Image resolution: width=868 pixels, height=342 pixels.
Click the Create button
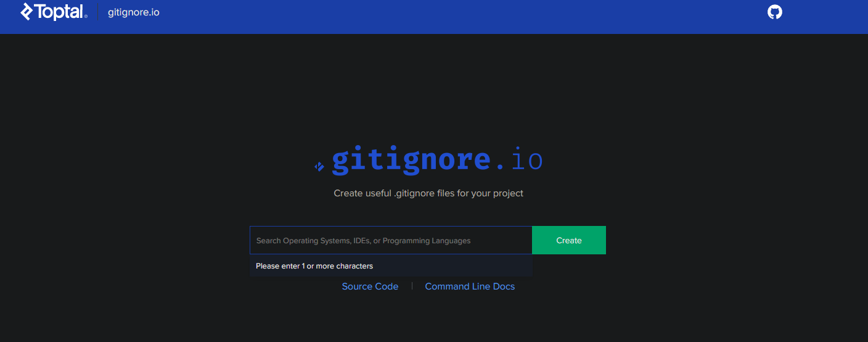click(569, 240)
